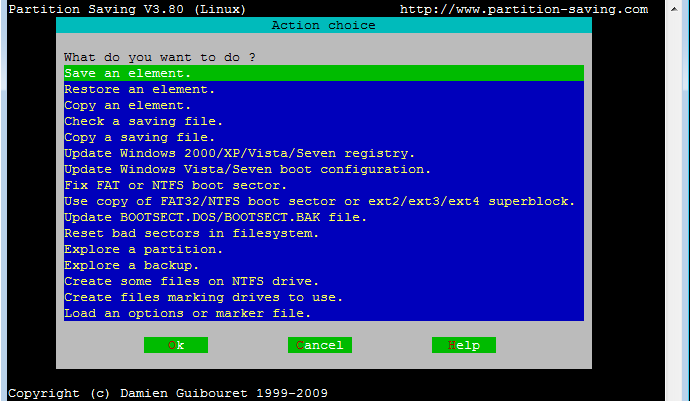Screen dimensions: 690x401
Task: Click "What do you want to do ?" prompt
Action: (160, 57)
